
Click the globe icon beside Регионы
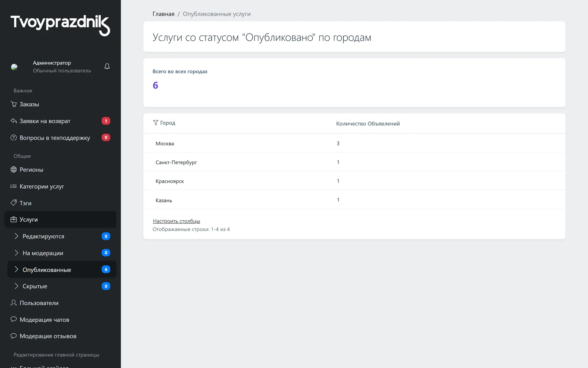point(14,169)
